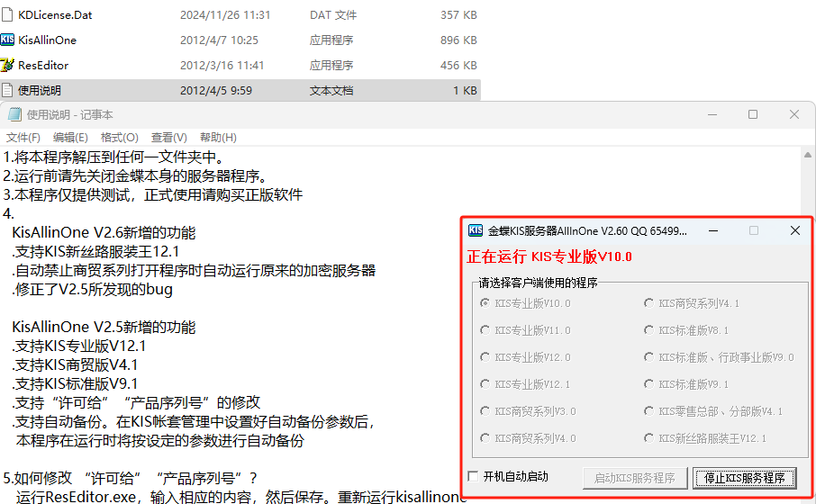Select the KisAllinOne file name

pyautogui.click(x=47, y=40)
